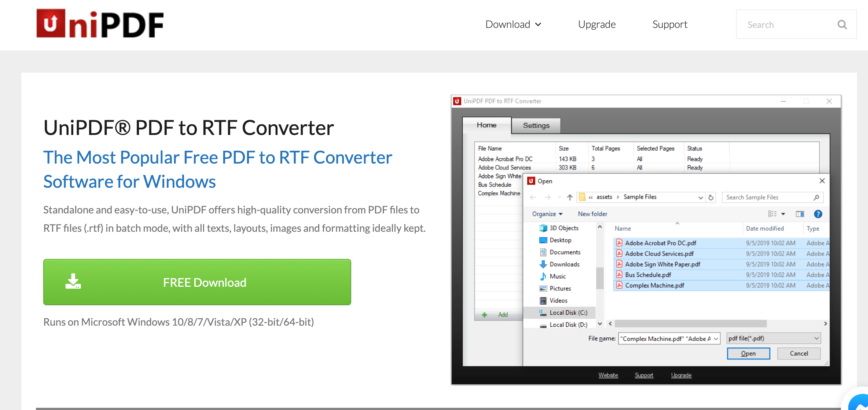Open the pdf file(*.pdf) type dropdown
This screenshot has height=410, width=868.
tap(773, 338)
